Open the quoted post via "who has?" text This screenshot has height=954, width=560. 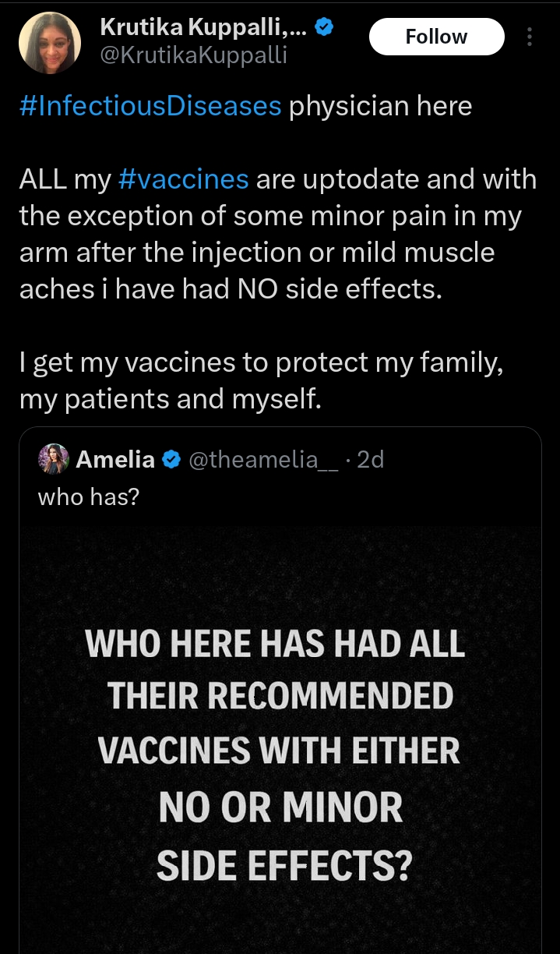click(88, 496)
